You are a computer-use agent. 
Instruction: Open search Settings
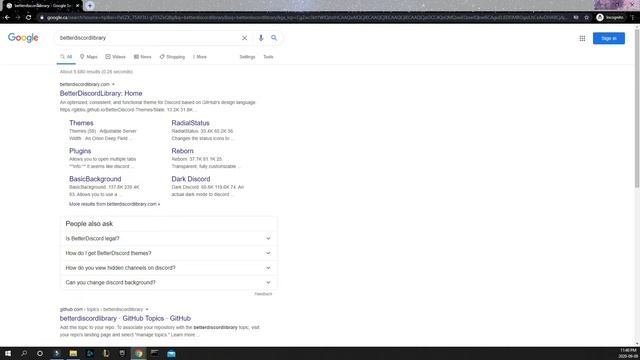pyautogui.click(x=247, y=57)
